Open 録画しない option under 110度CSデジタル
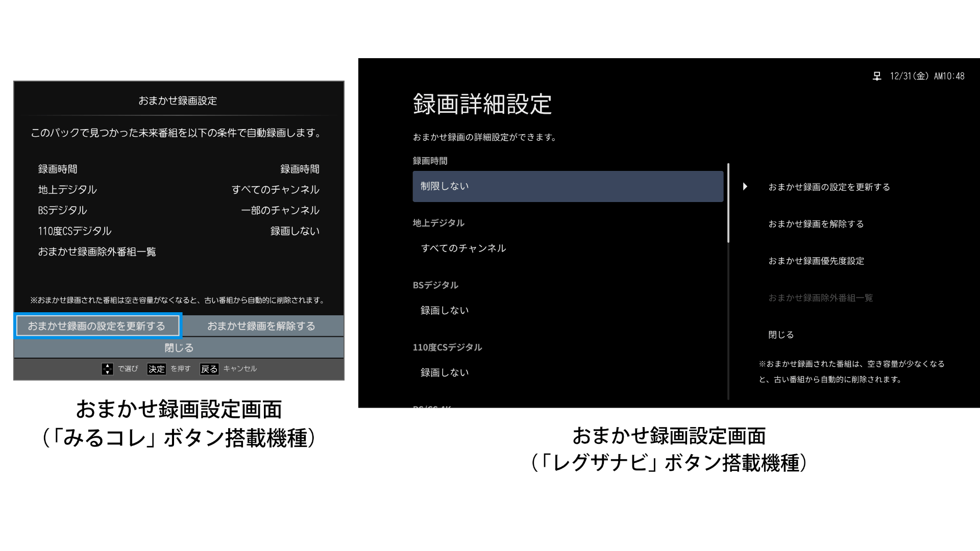Screen dimensions: 980x551 click(x=445, y=372)
